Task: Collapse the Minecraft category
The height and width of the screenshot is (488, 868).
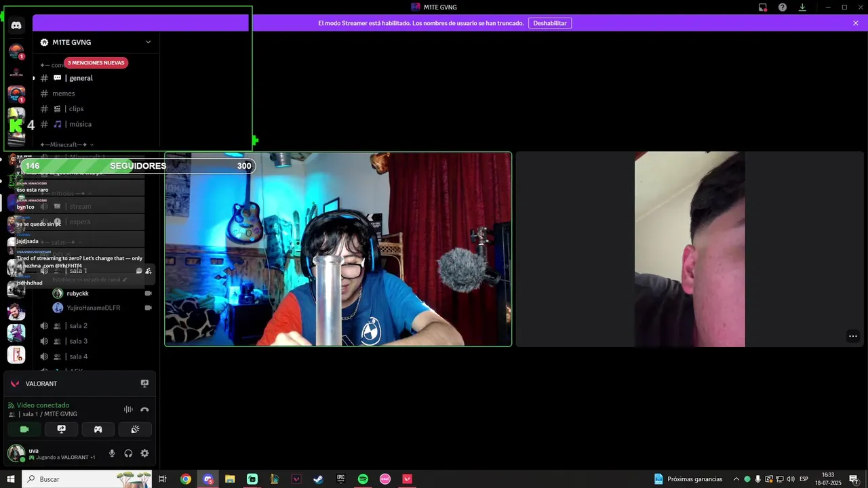Action: click(66, 144)
